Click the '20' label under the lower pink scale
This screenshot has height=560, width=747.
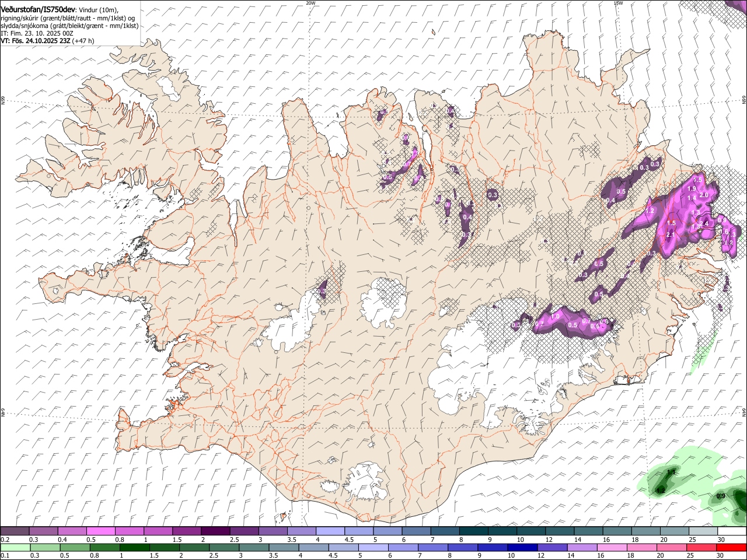pos(660,556)
